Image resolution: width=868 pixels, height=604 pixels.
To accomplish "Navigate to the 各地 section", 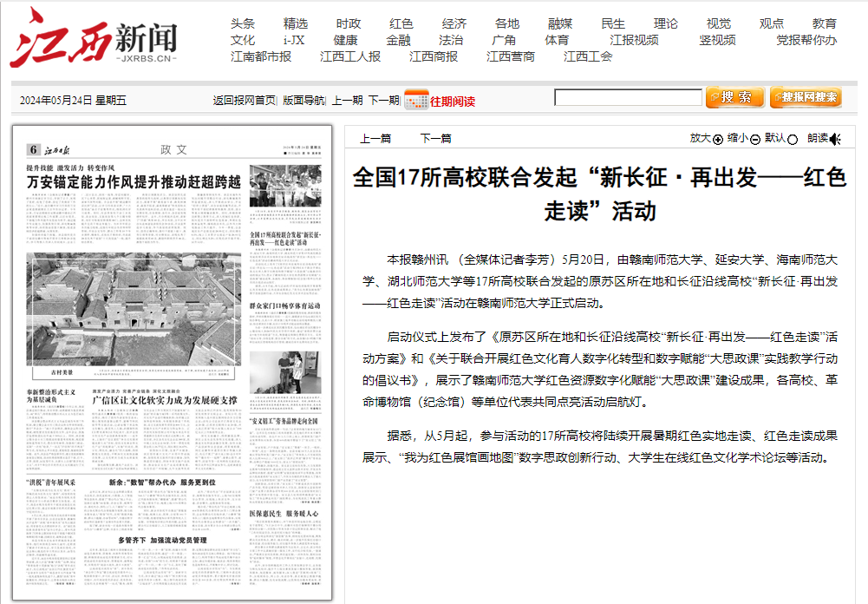I will coord(507,23).
